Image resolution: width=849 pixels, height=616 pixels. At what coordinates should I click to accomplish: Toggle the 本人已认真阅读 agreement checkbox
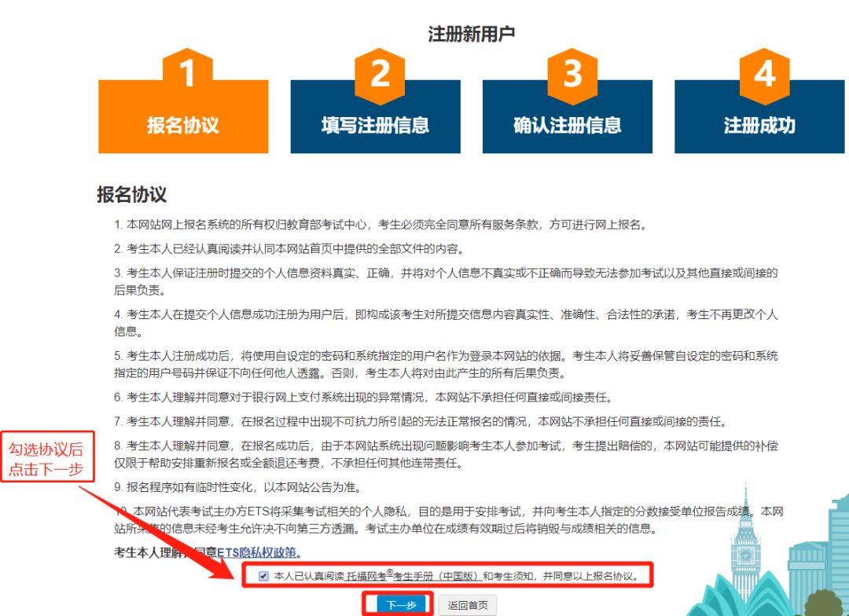pos(263,576)
